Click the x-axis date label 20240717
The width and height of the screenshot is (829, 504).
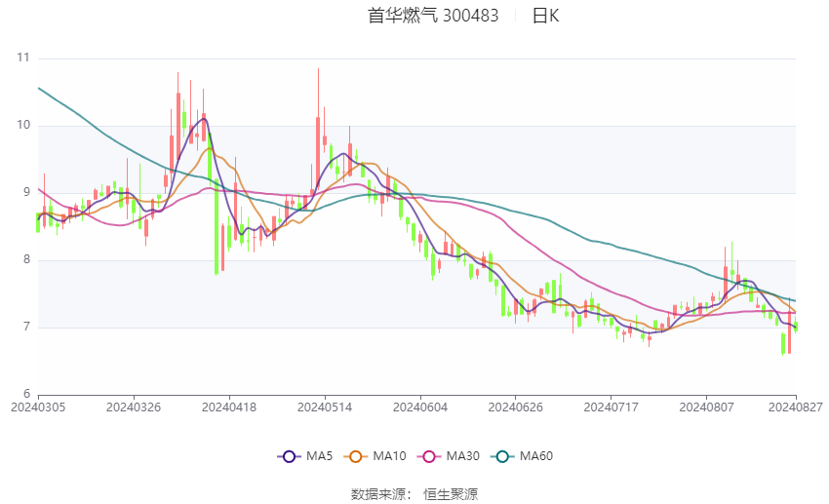pyautogui.click(x=612, y=407)
